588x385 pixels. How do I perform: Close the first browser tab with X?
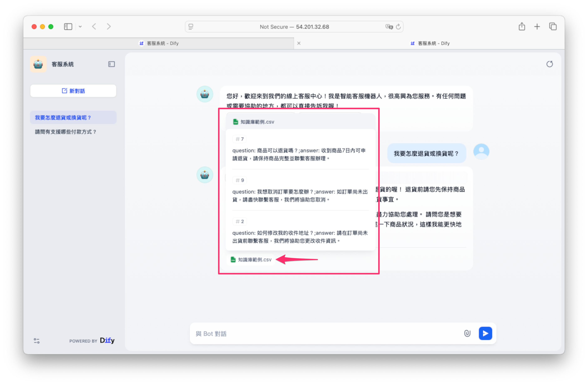click(x=299, y=43)
